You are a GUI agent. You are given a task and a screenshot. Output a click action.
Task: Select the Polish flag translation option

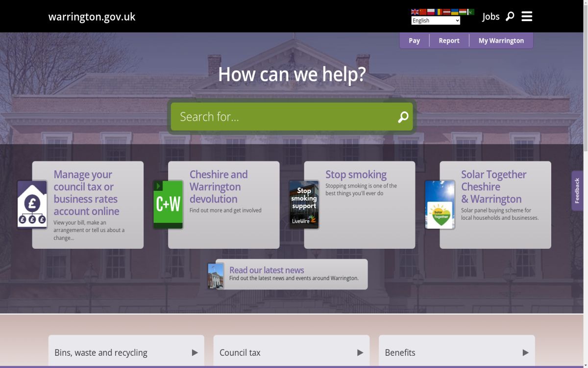pos(431,11)
